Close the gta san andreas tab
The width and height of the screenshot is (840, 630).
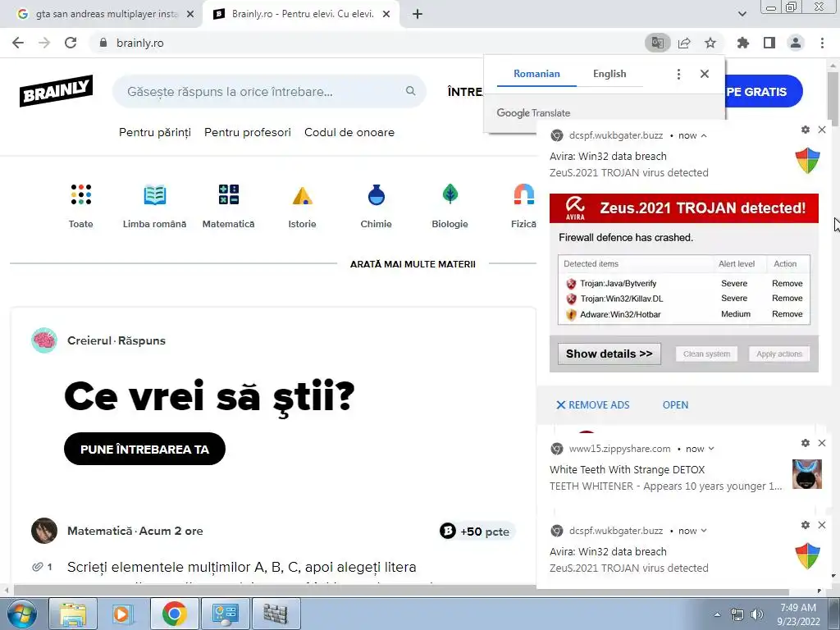click(x=190, y=15)
